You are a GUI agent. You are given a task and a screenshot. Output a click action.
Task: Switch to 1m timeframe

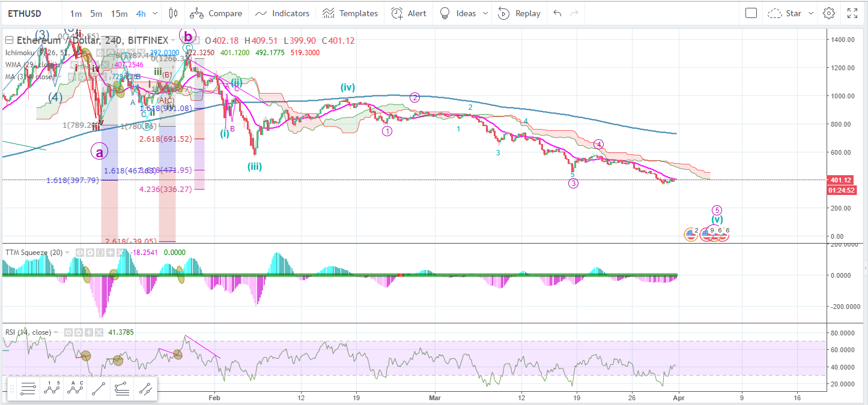coord(76,13)
